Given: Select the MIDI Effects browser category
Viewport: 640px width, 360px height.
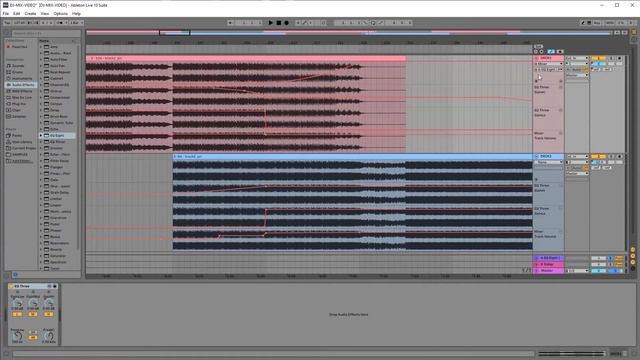Looking at the screenshot, I should pyautogui.click(x=22, y=91).
